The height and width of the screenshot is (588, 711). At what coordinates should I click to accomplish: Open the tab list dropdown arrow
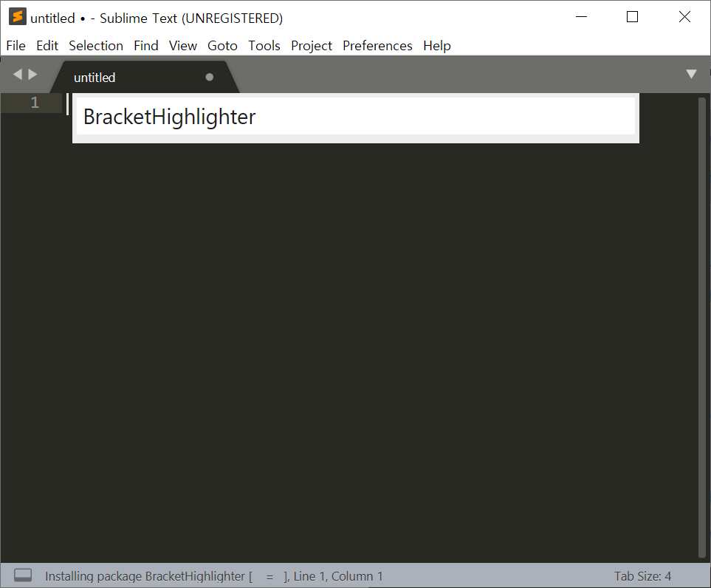[691, 74]
